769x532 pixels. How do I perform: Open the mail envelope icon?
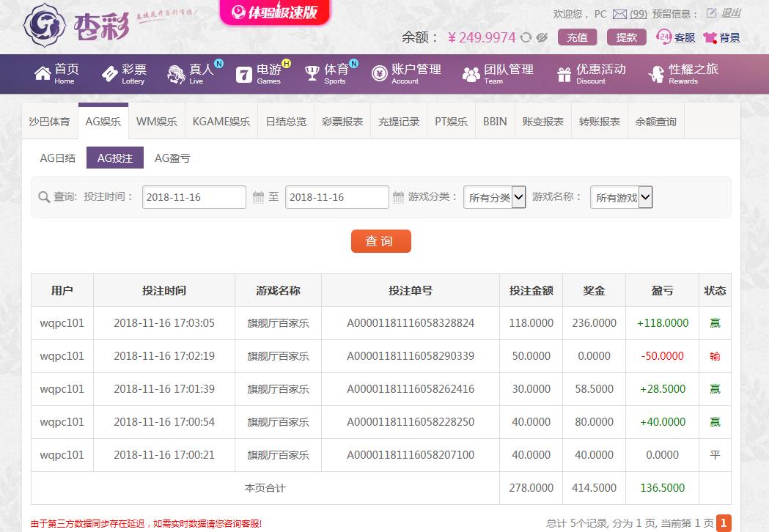click(619, 14)
